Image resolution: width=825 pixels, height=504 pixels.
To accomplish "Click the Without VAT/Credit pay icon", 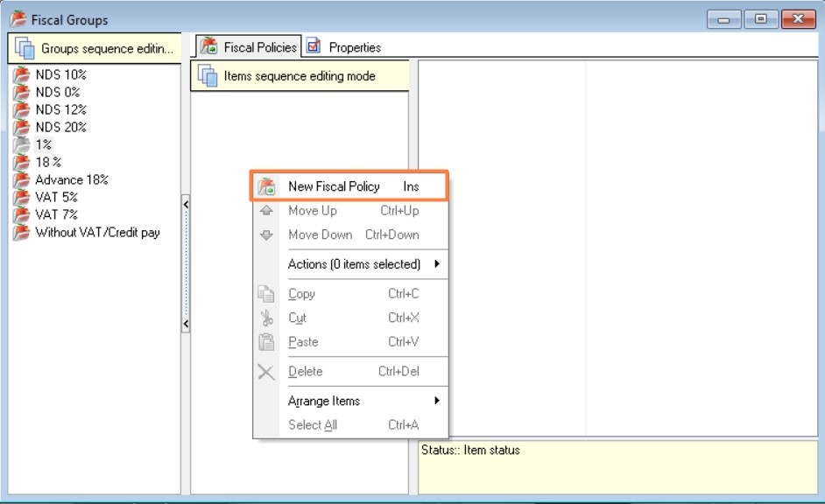I will 22,233.
